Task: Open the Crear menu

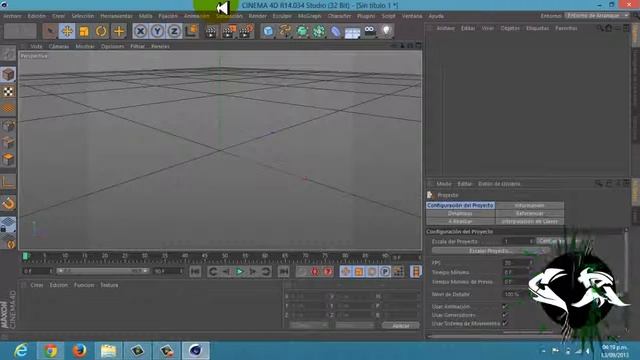Action: pos(58,16)
